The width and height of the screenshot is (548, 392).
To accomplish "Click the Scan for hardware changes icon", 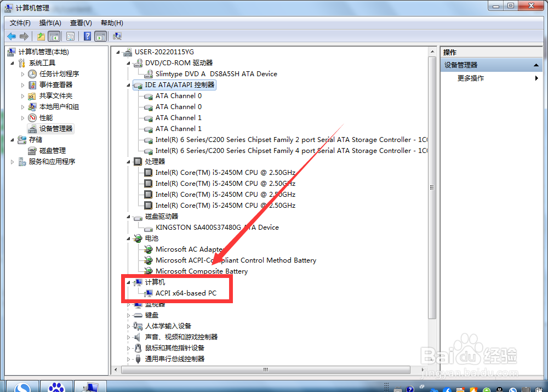I will pyautogui.click(x=117, y=36).
